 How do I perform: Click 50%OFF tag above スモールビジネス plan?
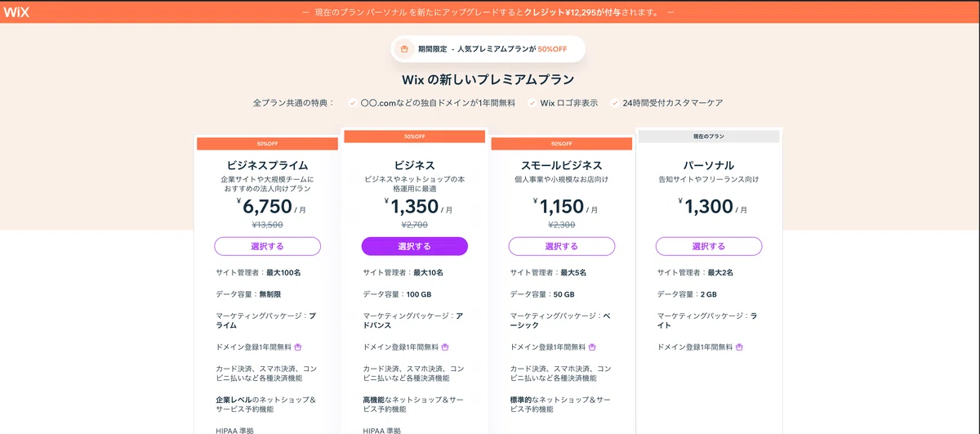(x=562, y=144)
